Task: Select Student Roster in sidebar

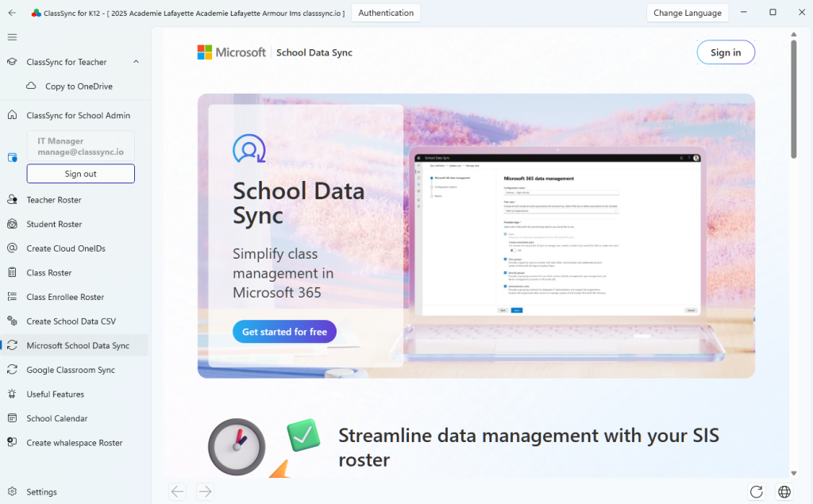Action: click(55, 224)
